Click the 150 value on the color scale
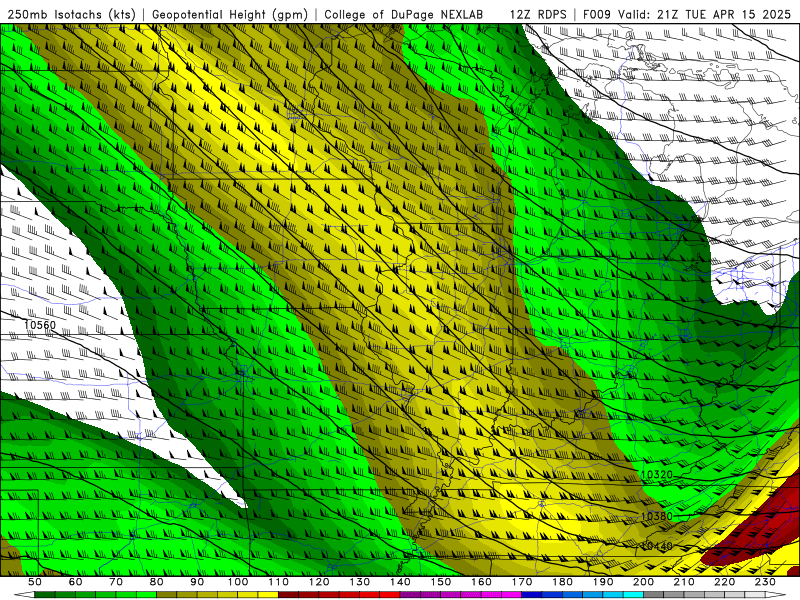The width and height of the screenshot is (800, 600). (441, 582)
